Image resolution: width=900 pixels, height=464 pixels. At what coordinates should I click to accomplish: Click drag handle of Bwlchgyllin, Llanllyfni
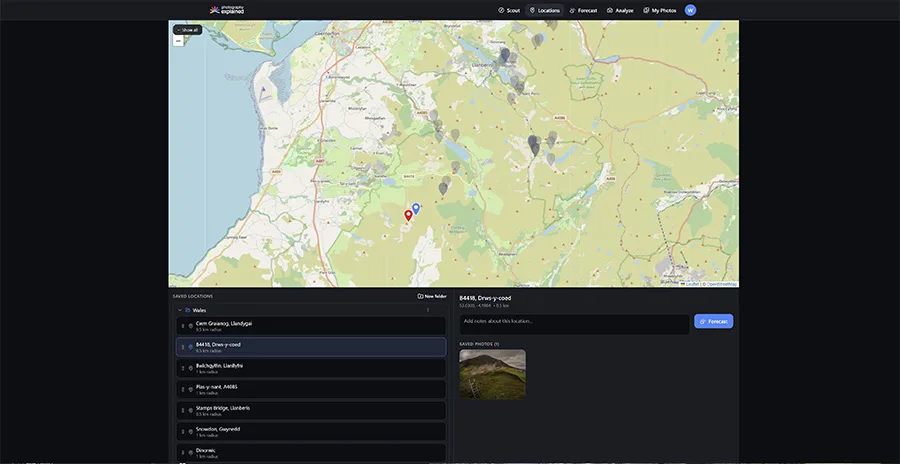(183, 368)
